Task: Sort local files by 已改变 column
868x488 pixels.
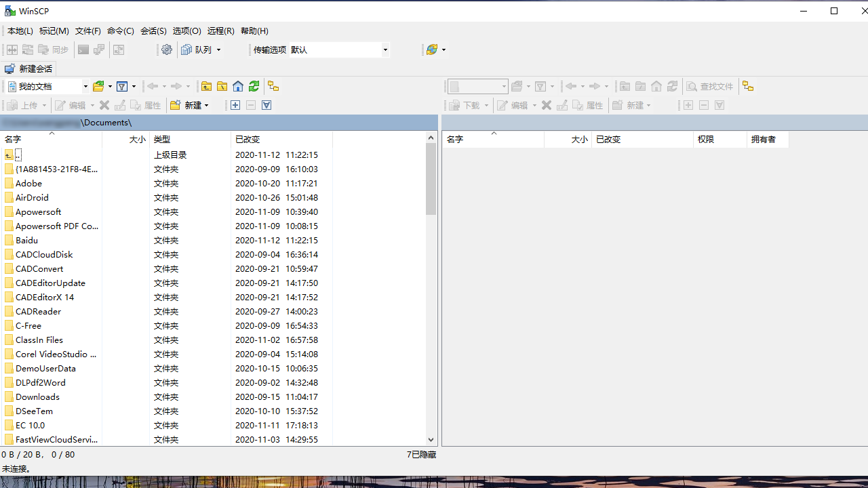Action: click(x=248, y=139)
